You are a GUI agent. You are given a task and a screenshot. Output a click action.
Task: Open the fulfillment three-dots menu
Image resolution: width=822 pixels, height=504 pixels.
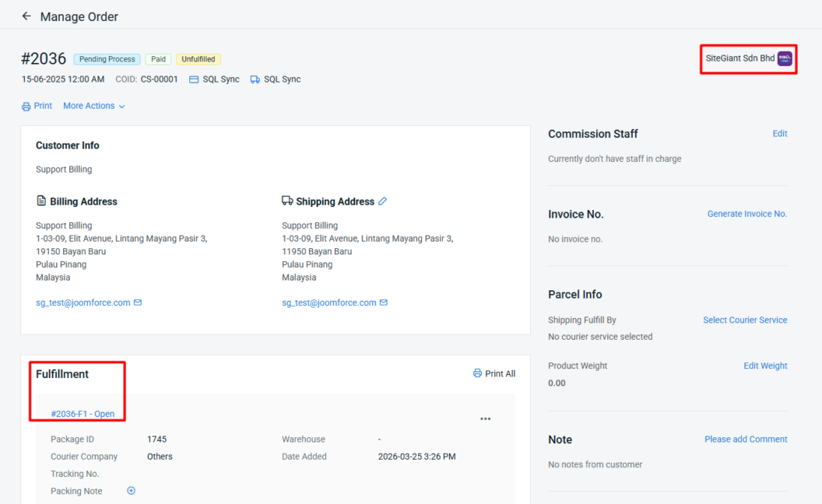485,419
